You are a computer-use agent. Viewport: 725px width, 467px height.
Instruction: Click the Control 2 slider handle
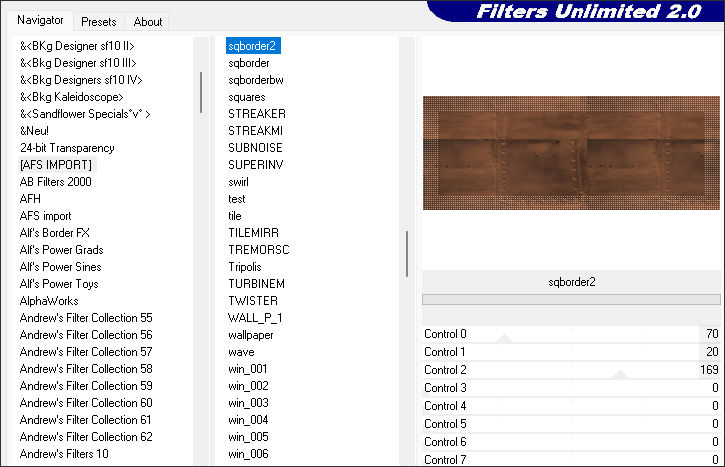[620, 373]
